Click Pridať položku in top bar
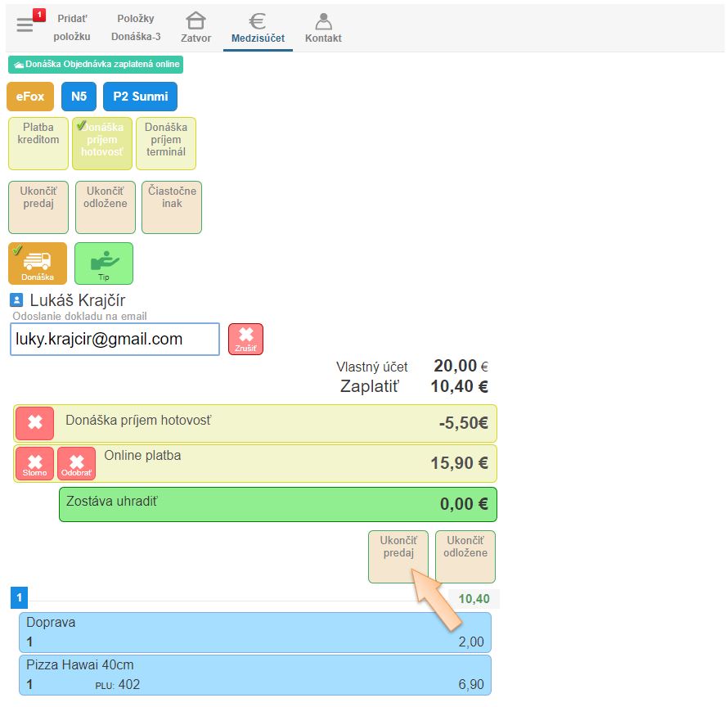Image resolution: width=728 pixels, height=707 pixels. (71, 27)
